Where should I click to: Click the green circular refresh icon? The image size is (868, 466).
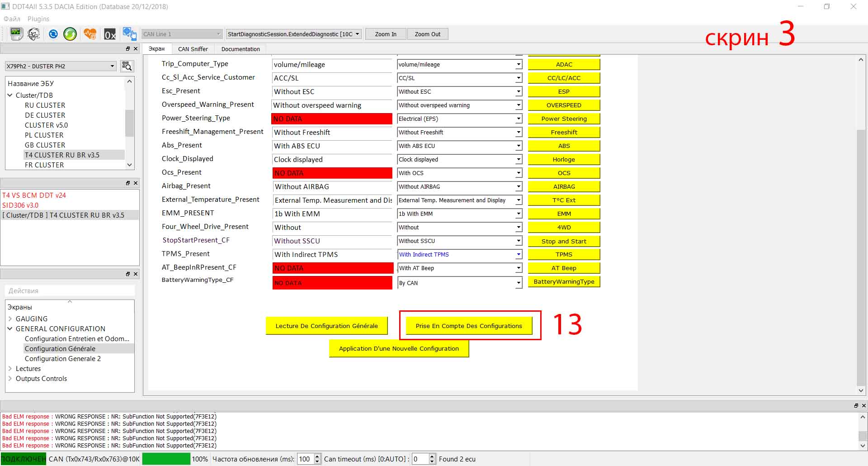(70, 34)
